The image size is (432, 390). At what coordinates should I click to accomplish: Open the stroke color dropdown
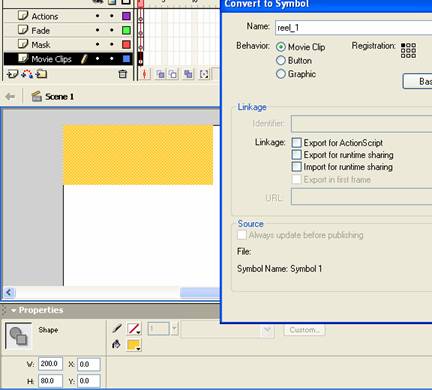[134, 329]
